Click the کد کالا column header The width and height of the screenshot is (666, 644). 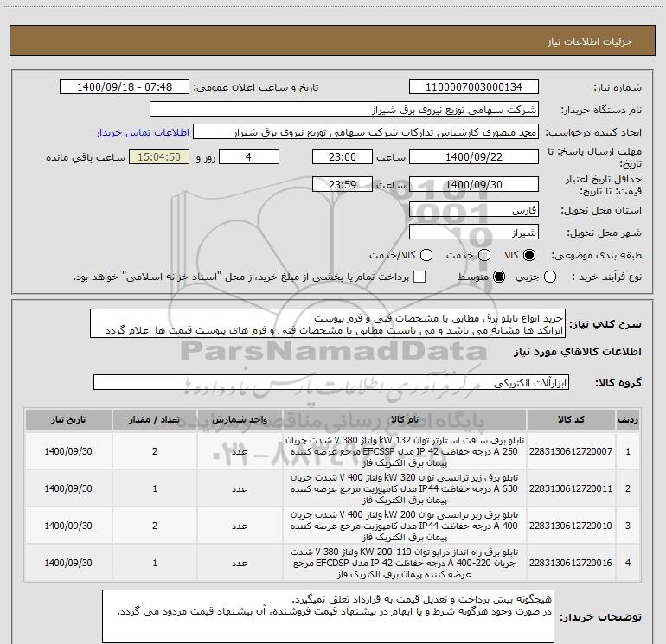[x=571, y=419]
